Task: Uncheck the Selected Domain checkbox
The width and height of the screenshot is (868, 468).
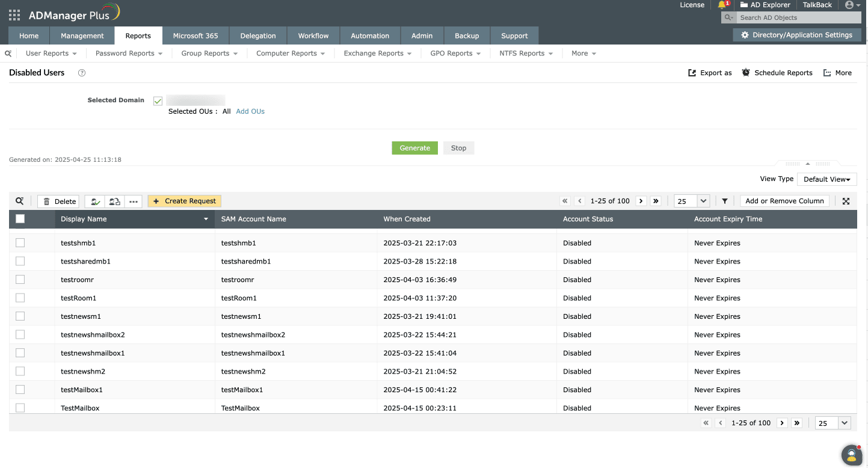Action: coord(157,100)
